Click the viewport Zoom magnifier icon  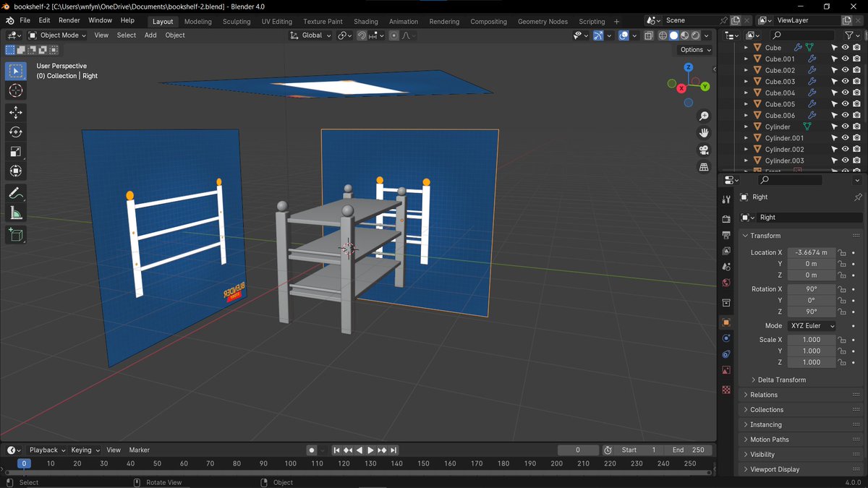tap(704, 116)
